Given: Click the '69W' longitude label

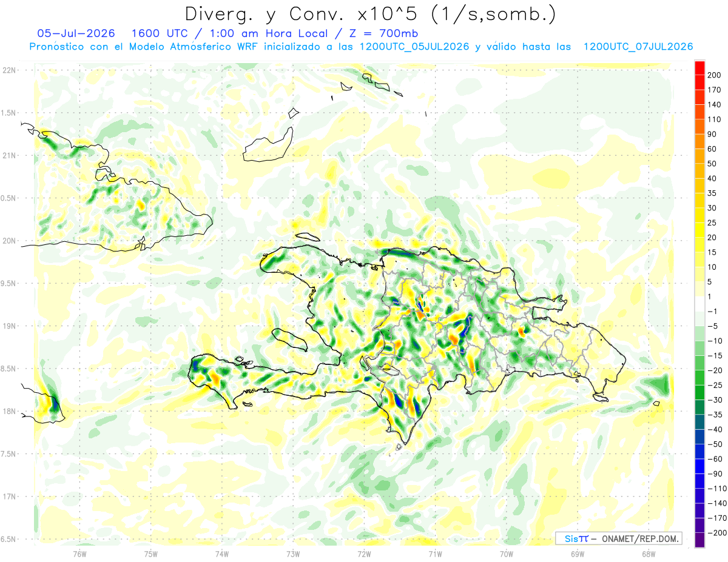Looking at the screenshot, I should coord(578,553).
